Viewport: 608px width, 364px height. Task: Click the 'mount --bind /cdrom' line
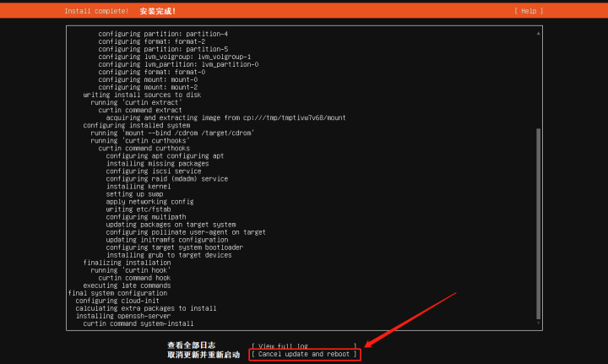tap(172, 133)
